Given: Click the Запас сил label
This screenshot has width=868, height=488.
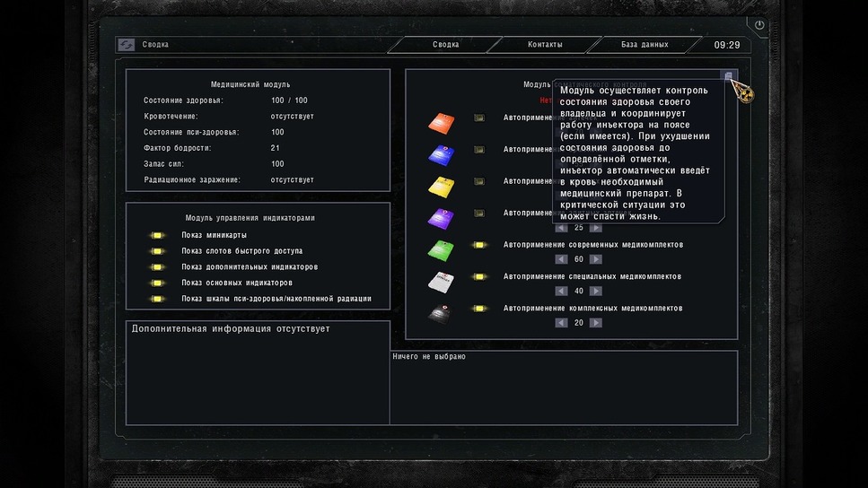Looking at the screenshot, I should pyautogui.click(x=164, y=164).
